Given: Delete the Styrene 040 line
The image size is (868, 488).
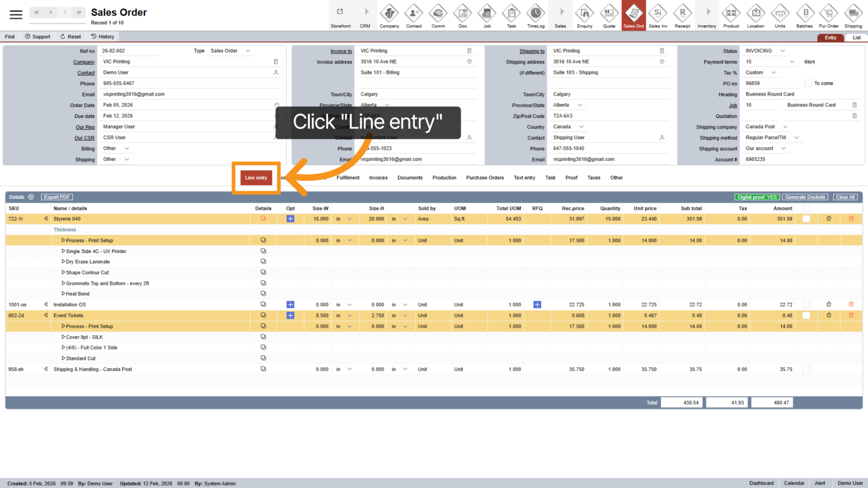Looking at the screenshot, I should click(x=851, y=219).
